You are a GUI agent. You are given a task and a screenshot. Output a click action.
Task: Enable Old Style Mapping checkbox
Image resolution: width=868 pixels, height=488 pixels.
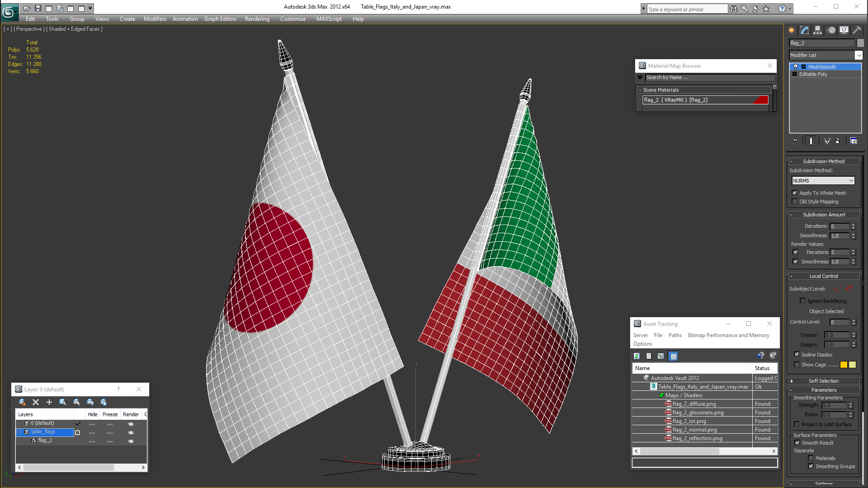(795, 202)
